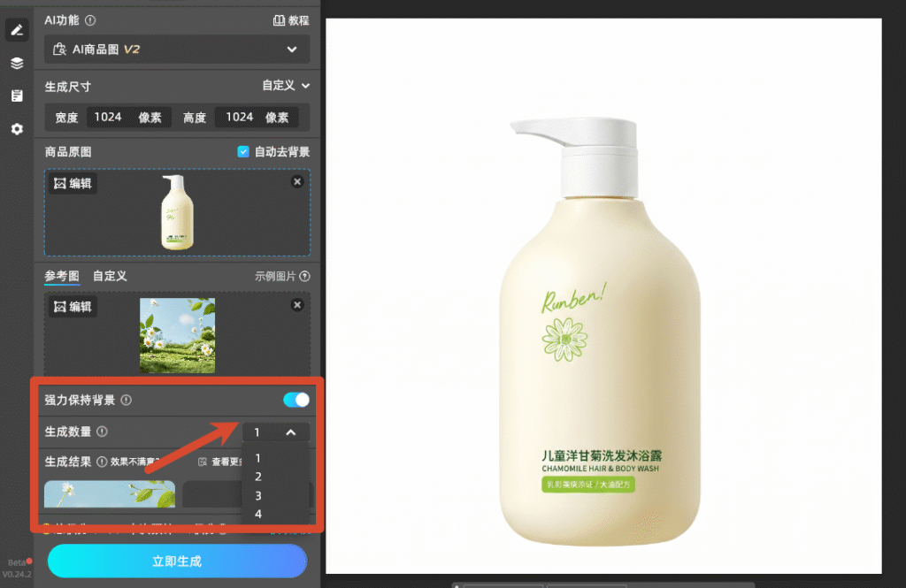This screenshot has width=906, height=588.
Task: Open 示例图片 help link
Action: (282, 276)
